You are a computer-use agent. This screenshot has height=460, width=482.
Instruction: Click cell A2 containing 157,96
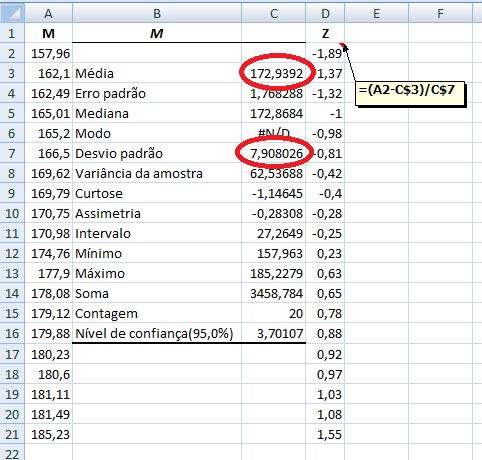click(x=48, y=53)
